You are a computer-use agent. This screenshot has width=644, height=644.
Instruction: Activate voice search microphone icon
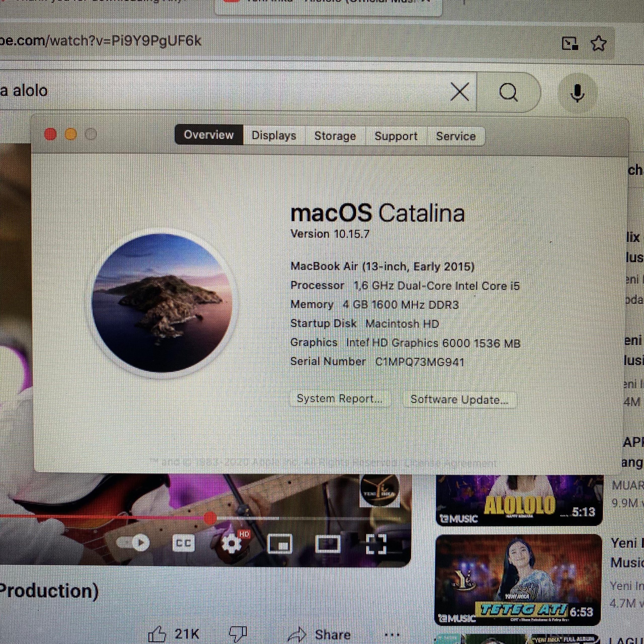point(577,92)
